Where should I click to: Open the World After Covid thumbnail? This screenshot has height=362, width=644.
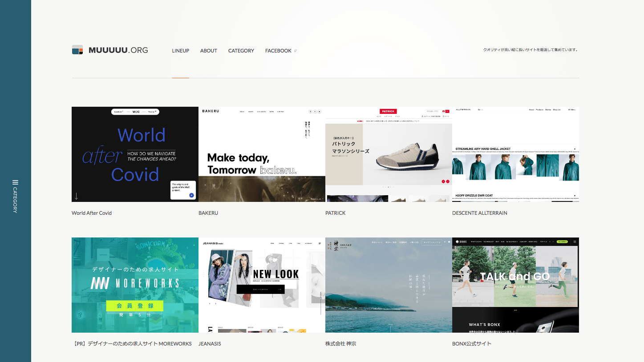[135, 154]
